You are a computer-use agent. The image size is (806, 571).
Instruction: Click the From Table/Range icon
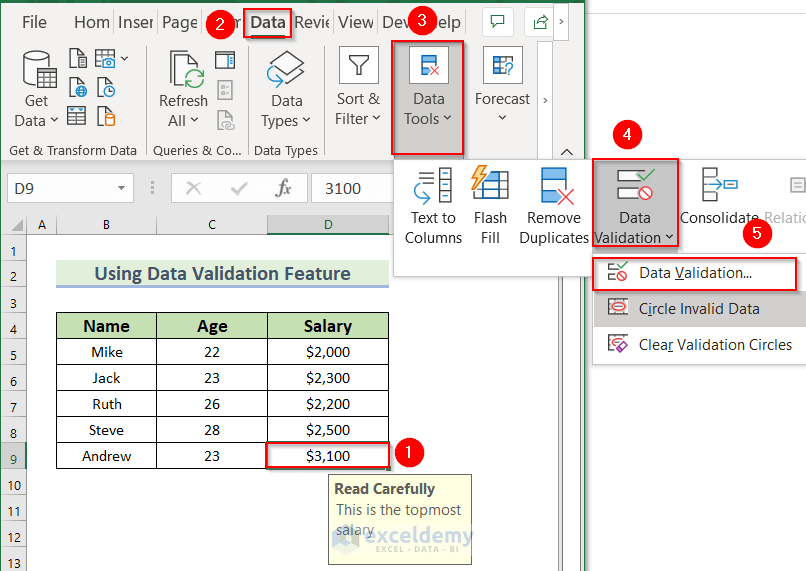tap(77, 116)
